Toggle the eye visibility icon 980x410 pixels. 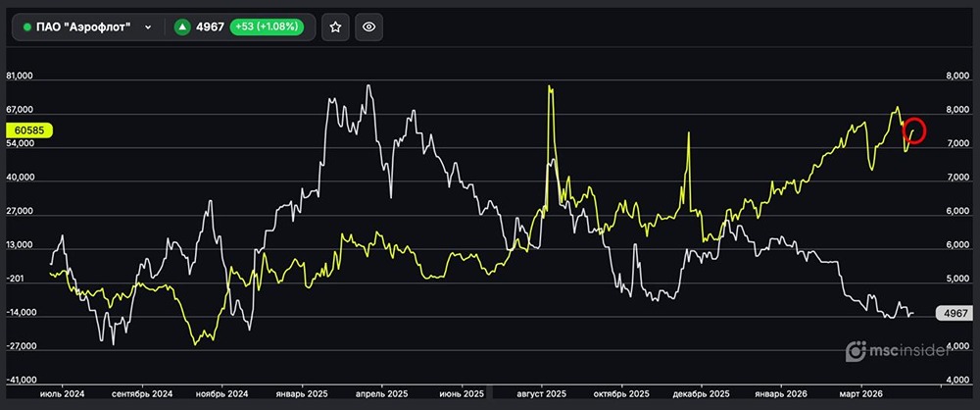pyautogui.click(x=369, y=27)
